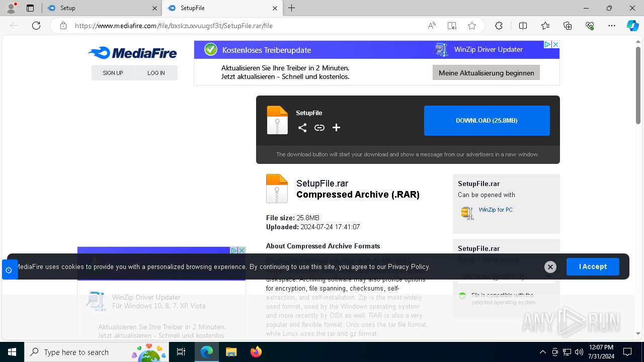644x362 pixels.
Task: Close the left sidebar ad
Action: 242,250
